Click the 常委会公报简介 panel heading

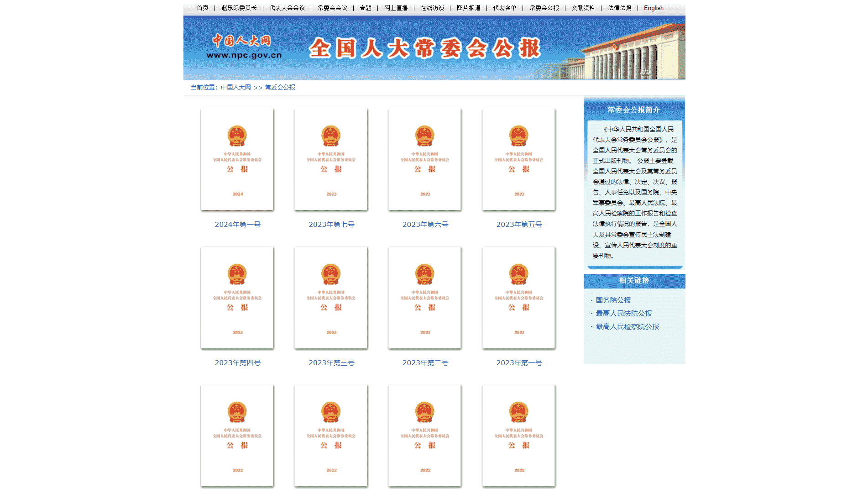click(x=633, y=110)
